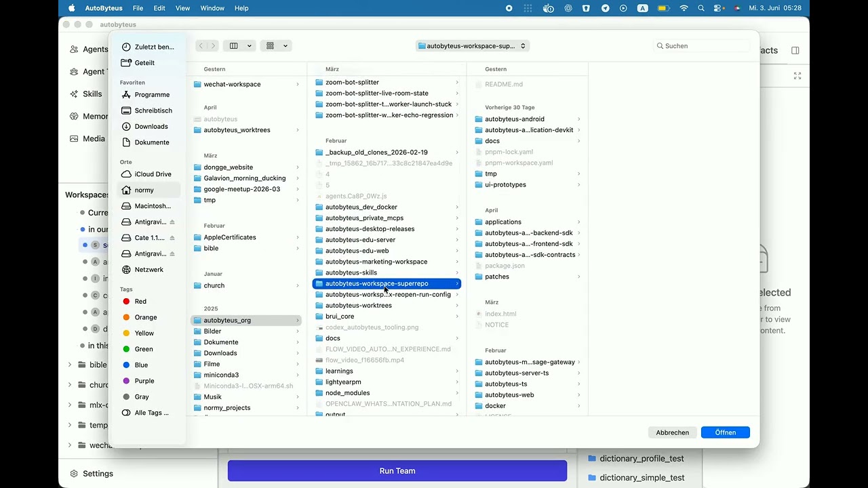This screenshot has width=868, height=488.
Task: Select the ui-prototypes folder
Action: point(528,184)
